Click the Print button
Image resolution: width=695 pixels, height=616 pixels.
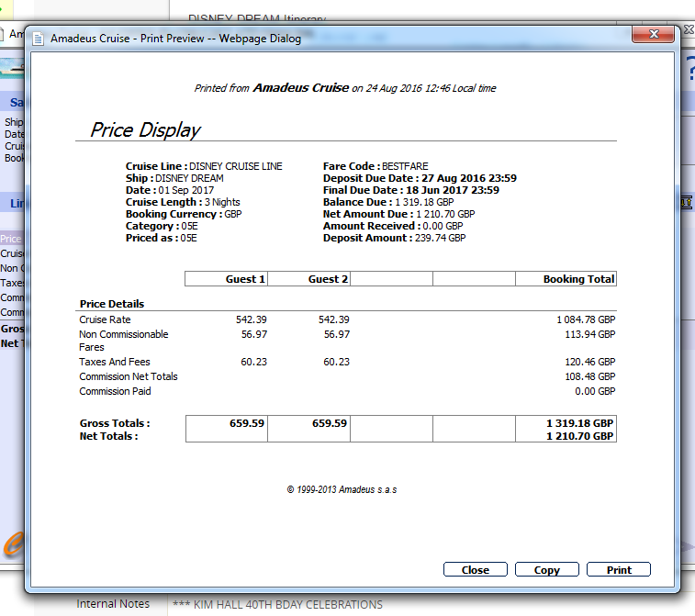pyautogui.click(x=618, y=569)
